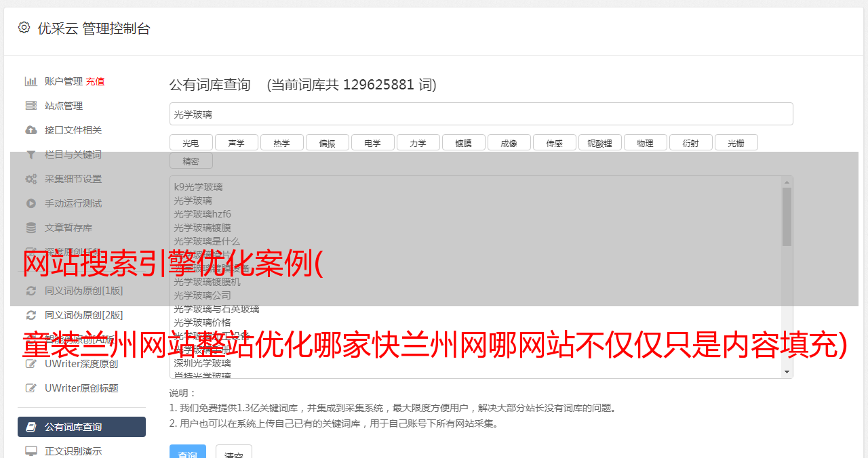Click the 清空 button

click(234, 452)
